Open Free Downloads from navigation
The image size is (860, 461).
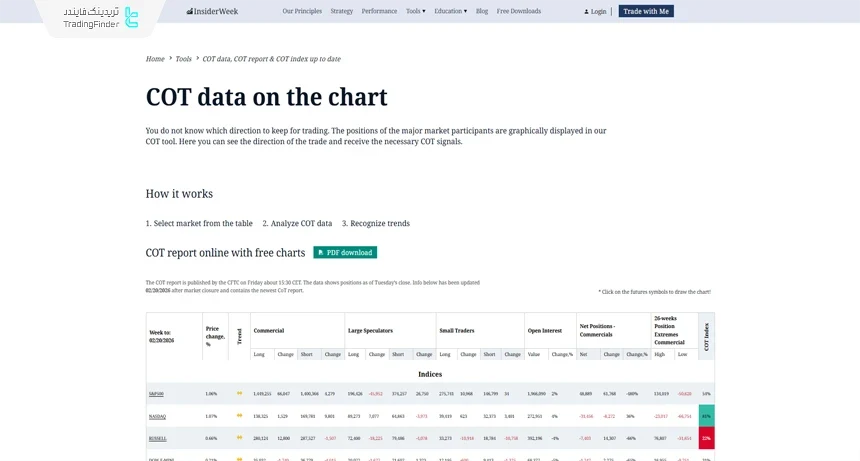pos(519,11)
